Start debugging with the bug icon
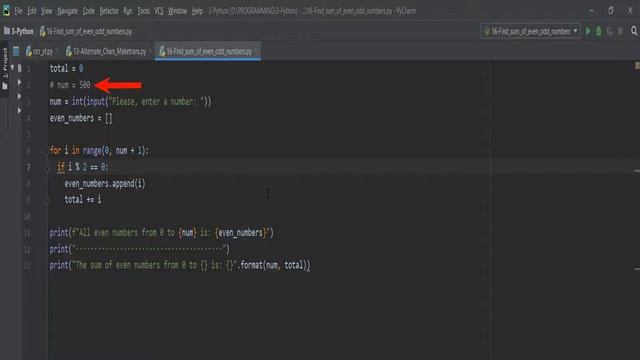640x360 pixels. [x=599, y=31]
